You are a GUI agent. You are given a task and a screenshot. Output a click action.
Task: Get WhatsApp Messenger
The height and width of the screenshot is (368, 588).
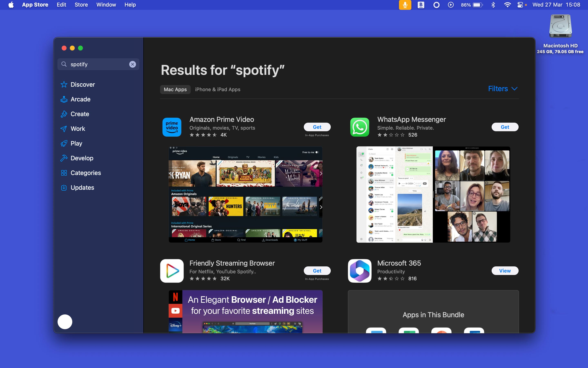(505, 127)
